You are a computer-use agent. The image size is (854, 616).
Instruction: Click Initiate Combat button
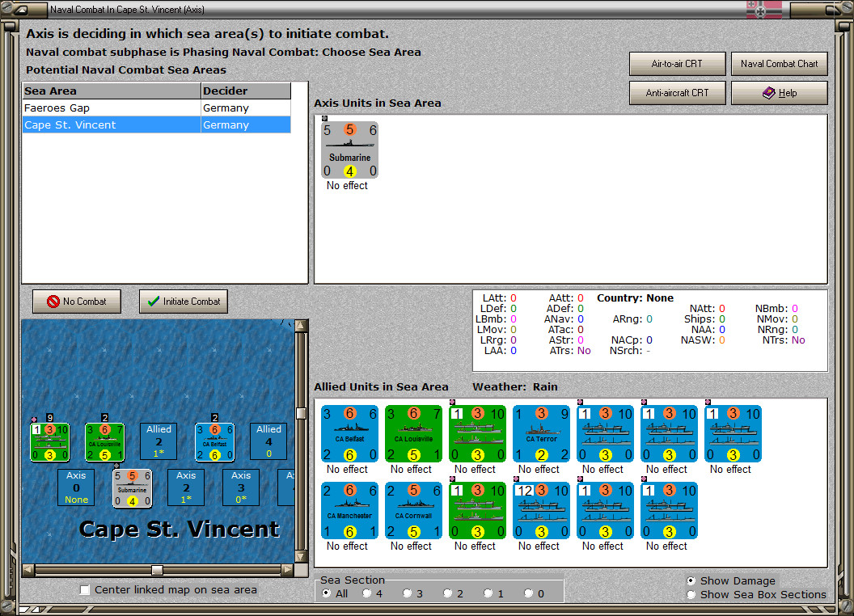coord(184,302)
